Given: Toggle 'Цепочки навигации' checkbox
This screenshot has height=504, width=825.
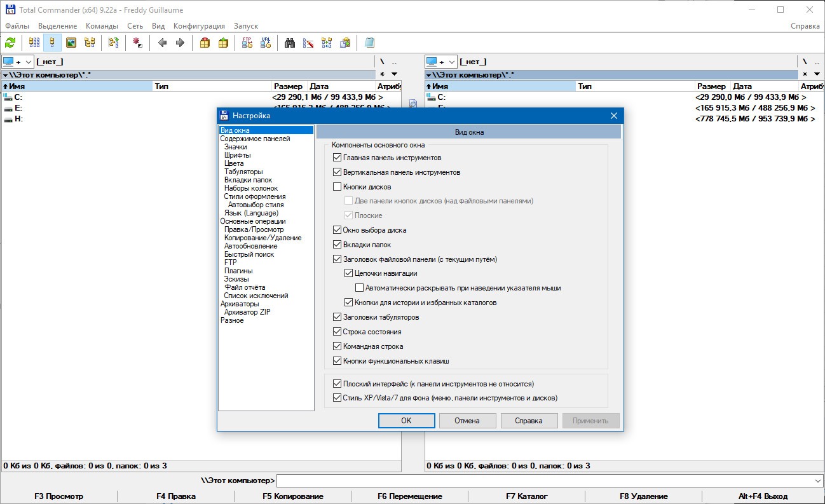Looking at the screenshot, I should [349, 273].
